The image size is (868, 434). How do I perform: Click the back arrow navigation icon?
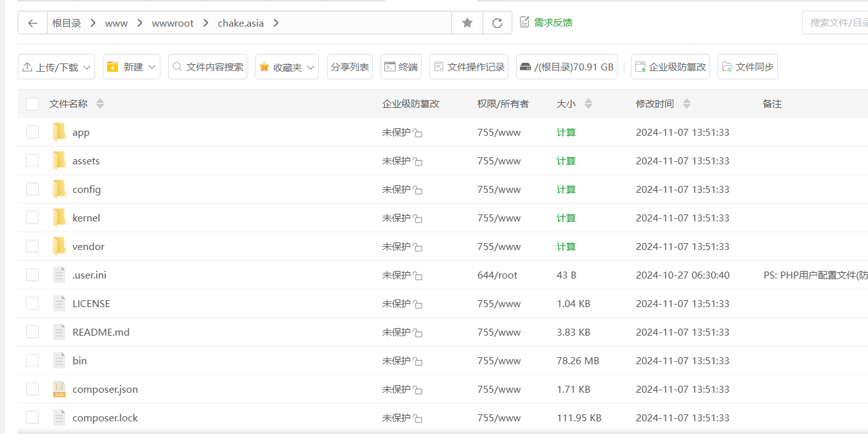[x=33, y=23]
